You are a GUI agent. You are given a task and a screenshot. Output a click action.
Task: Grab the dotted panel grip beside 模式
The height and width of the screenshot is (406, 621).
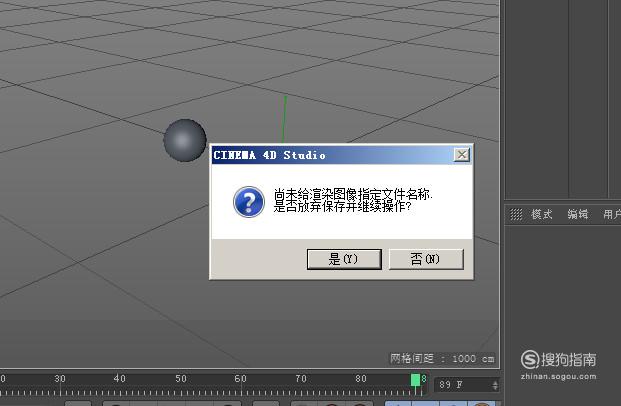point(516,214)
